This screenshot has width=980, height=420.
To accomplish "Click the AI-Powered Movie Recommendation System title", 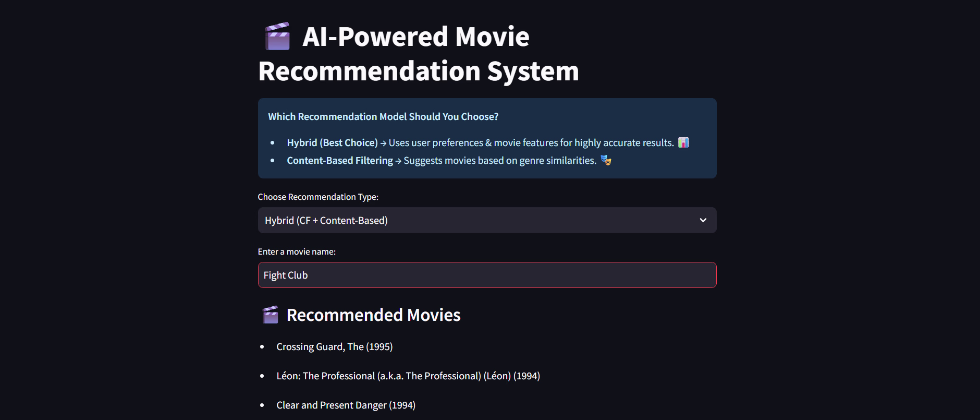I will pyautogui.click(x=419, y=54).
